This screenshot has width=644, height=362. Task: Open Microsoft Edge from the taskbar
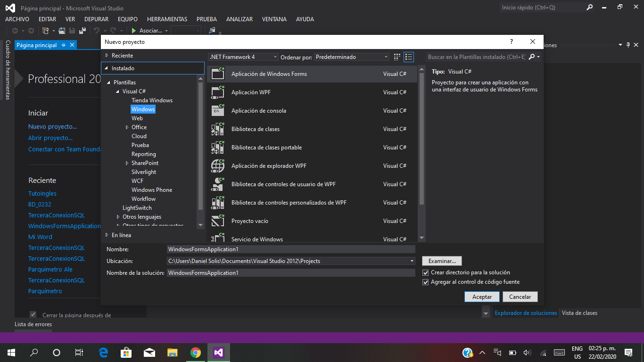(103, 352)
